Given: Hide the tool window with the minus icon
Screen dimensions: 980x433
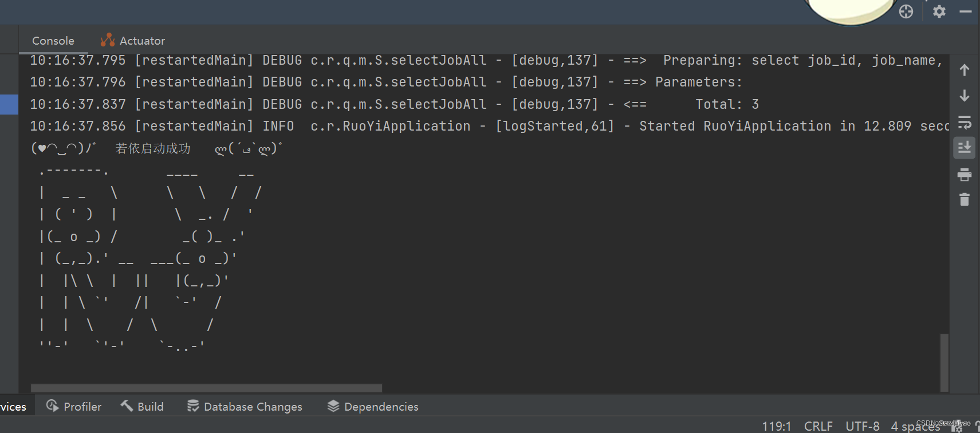Looking at the screenshot, I should pos(966,11).
